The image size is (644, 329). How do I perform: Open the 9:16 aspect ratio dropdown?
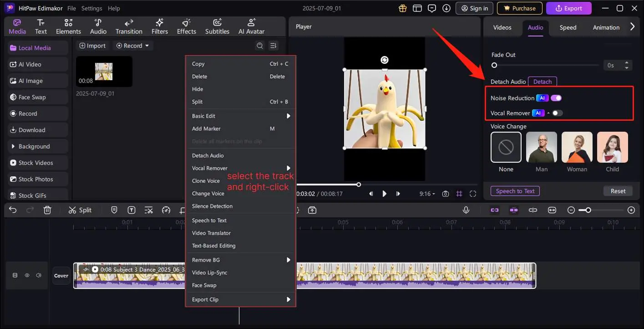[427, 194]
